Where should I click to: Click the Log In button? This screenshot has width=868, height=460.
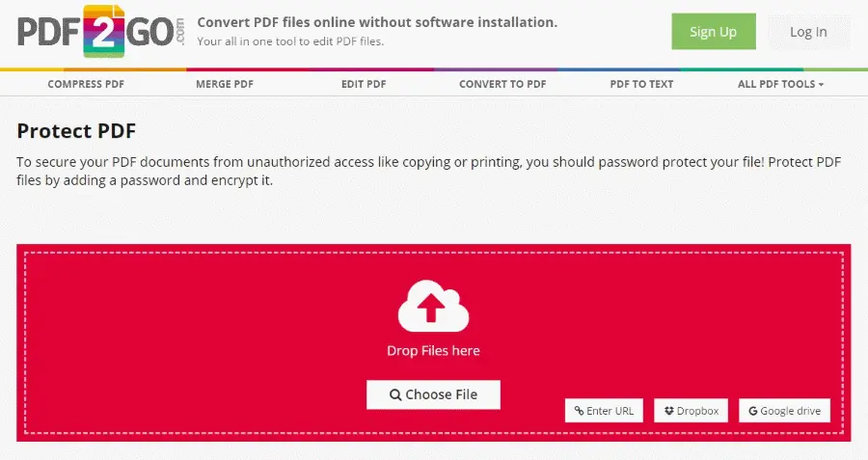click(x=808, y=32)
